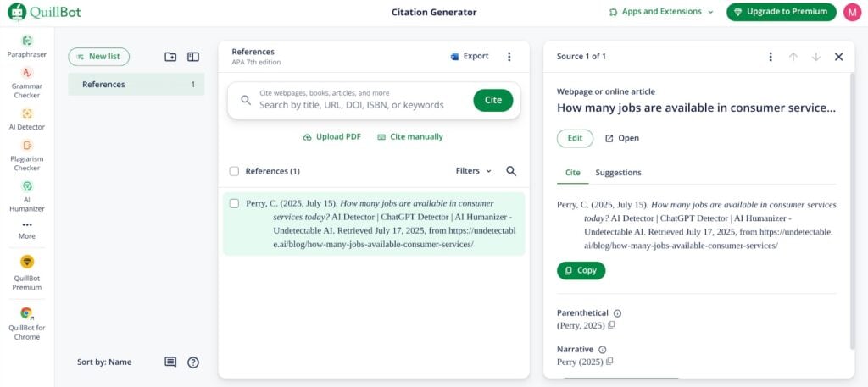The width and height of the screenshot is (868, 387).
Task: Expand Apps and Extensions dropdown
Action: click(x=661, y=12)
